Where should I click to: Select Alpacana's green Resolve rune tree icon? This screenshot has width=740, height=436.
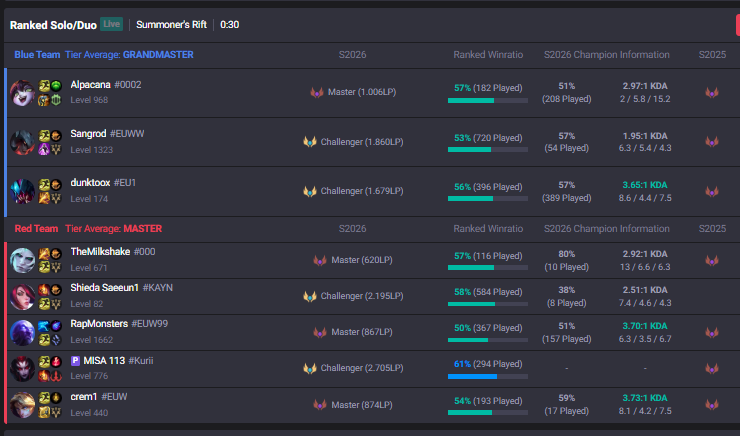[56, 100]
